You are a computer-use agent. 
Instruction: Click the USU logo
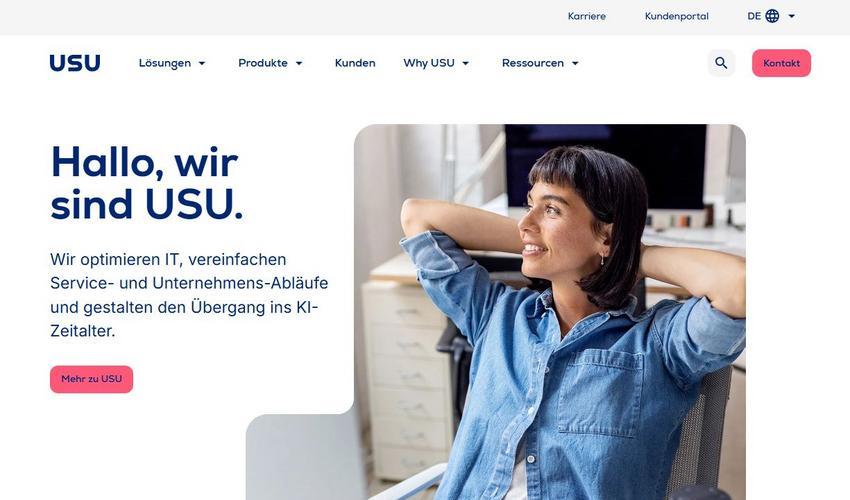click(75, 63)
